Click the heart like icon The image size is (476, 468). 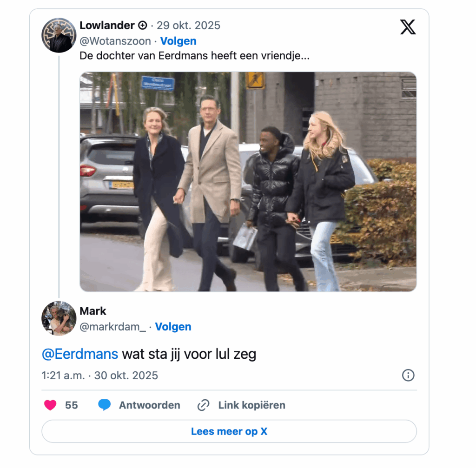[50, 405]
